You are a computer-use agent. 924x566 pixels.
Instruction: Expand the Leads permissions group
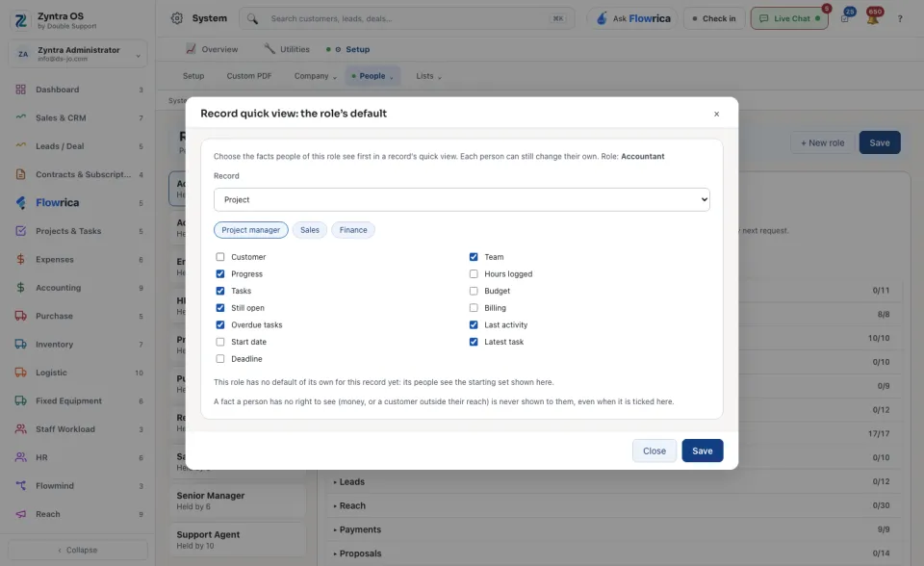613,481
